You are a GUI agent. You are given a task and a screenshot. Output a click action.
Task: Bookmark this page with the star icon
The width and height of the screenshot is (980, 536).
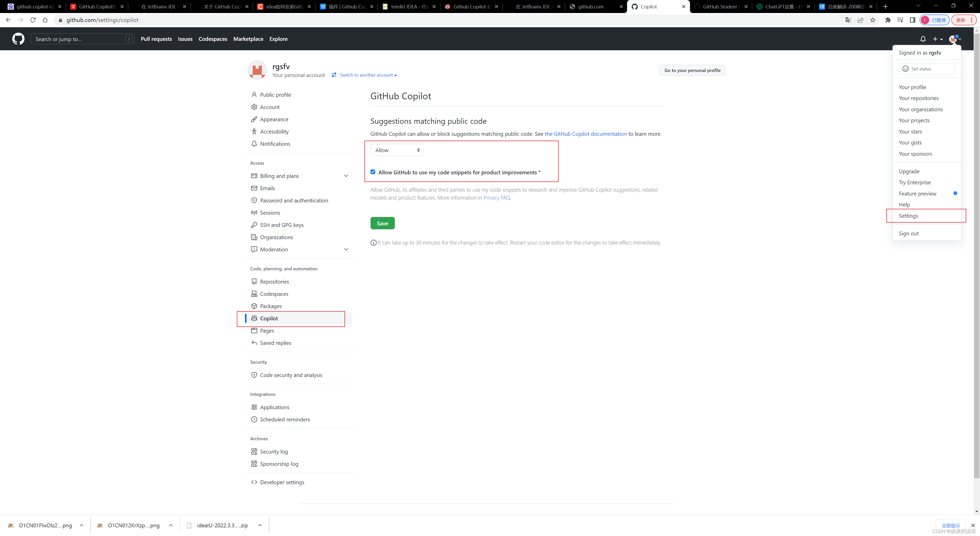pyautogui.click(x=873, y=20)
